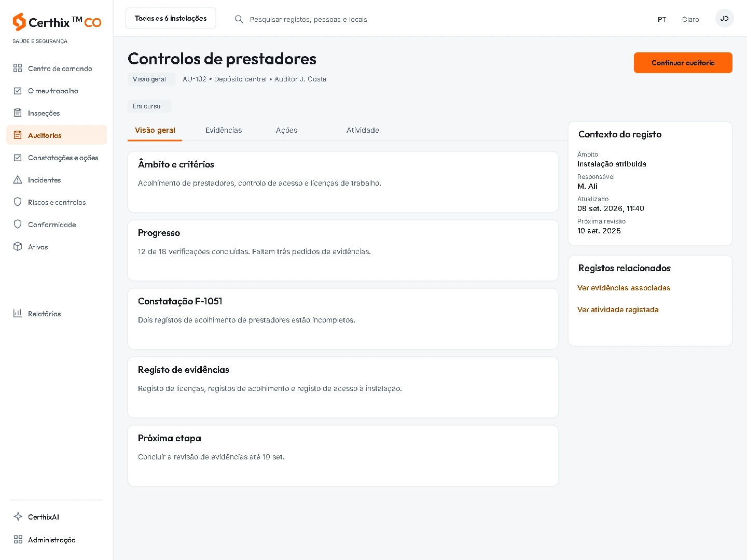The height and width of the screenshot is (560, 747).
Task: Open the Próxima etapa card
Action: (x=343, y=456)
